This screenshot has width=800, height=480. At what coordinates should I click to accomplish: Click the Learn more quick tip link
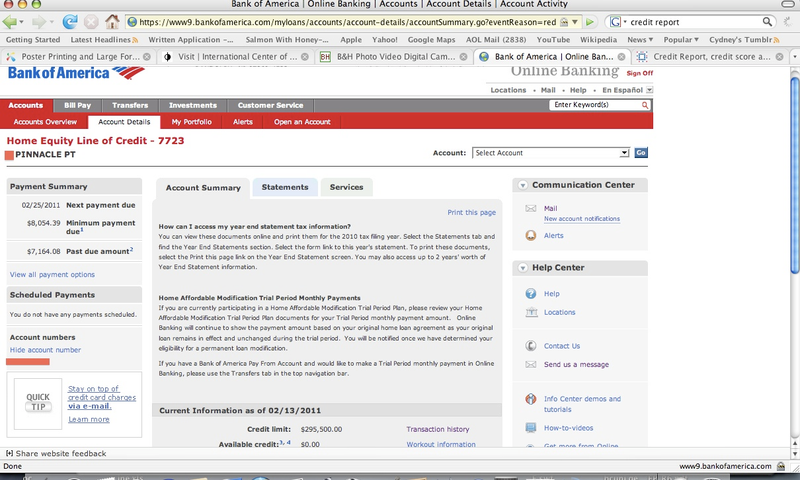tap(89, 419)
